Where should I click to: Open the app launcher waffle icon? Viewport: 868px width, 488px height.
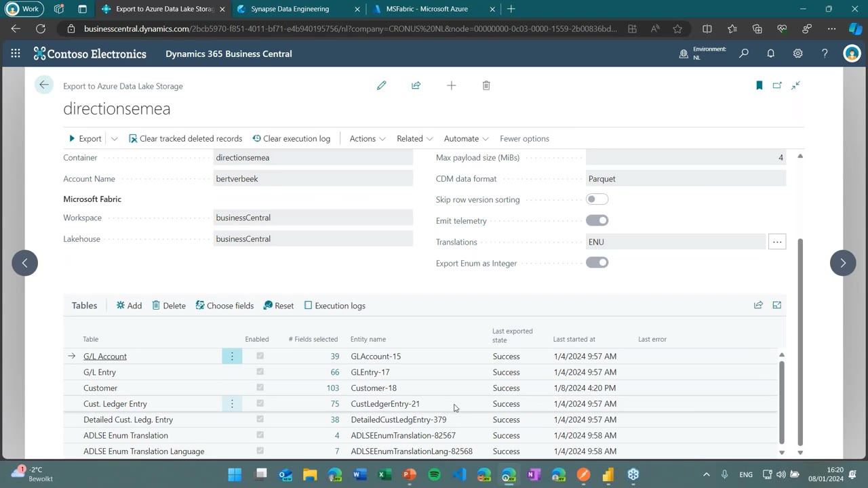coord(16,54)
